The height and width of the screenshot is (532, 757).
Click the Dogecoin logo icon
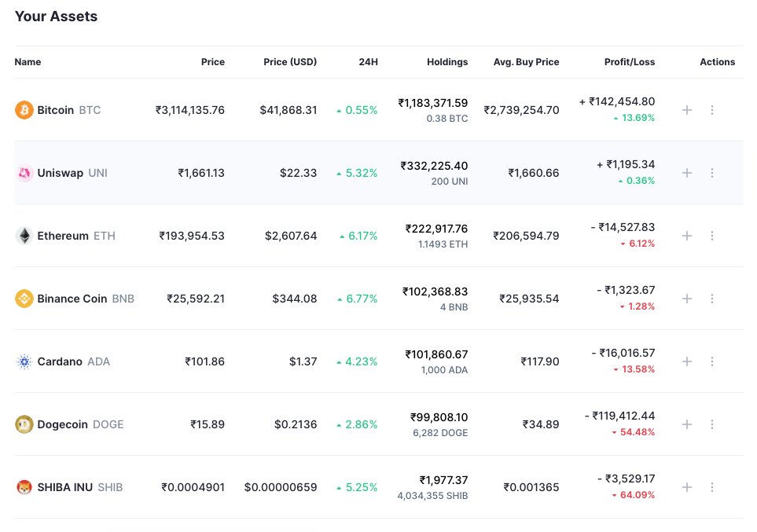(24, 424)
